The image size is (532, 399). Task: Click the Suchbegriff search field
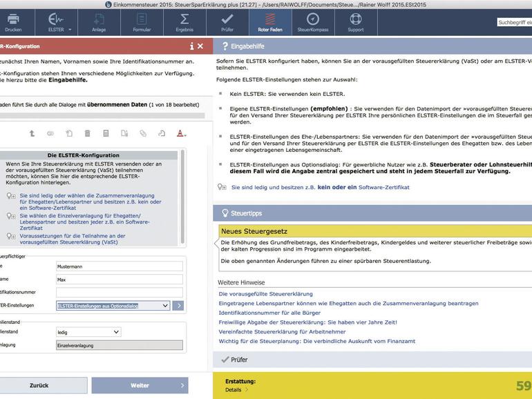point(514,22)
